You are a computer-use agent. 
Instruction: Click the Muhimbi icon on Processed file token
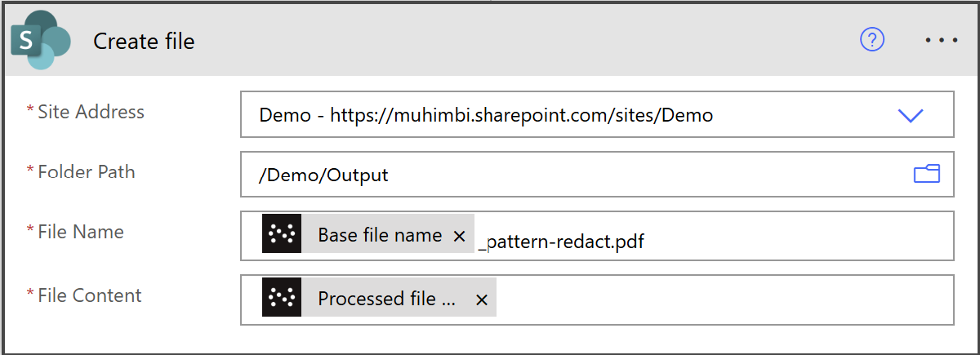(283, 299)
